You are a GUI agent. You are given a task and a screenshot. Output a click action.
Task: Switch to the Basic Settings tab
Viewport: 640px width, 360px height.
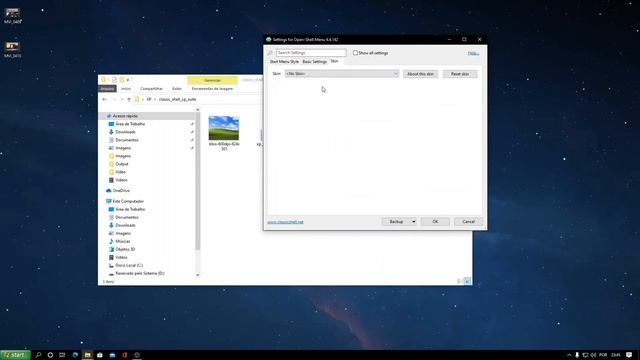(x=314, y=62)
